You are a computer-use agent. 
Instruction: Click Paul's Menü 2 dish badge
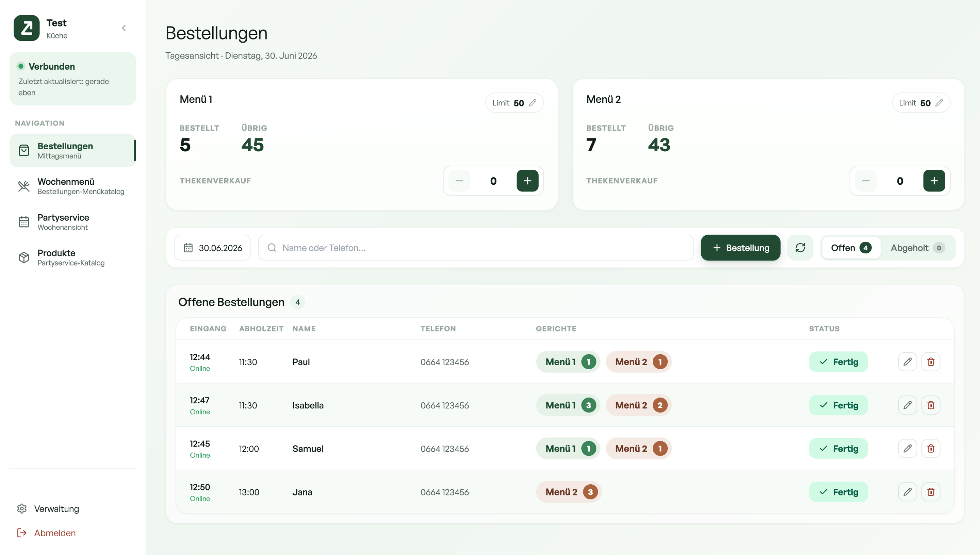638,362
